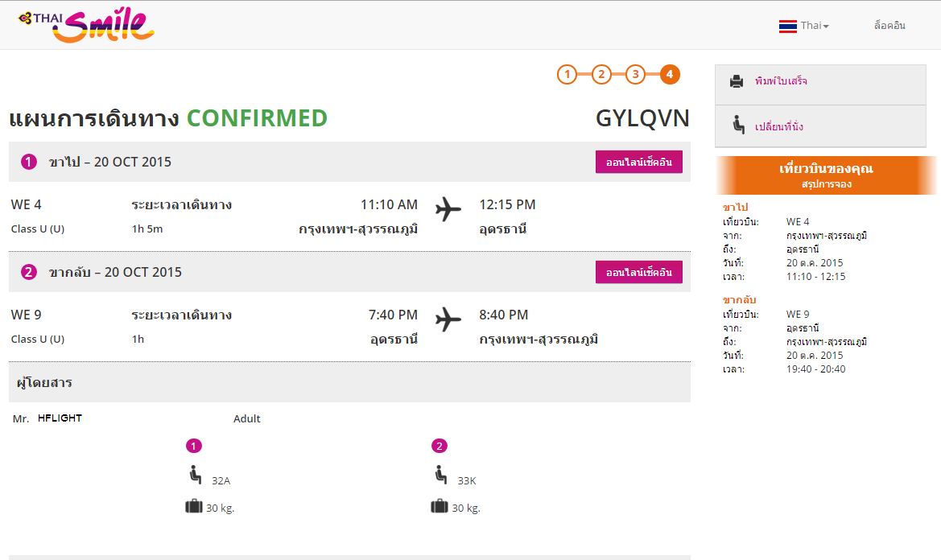This screenshot has height=560, width=941.
Task: Go to step 1 in progress indicator
Action: (x=567, y=75)
